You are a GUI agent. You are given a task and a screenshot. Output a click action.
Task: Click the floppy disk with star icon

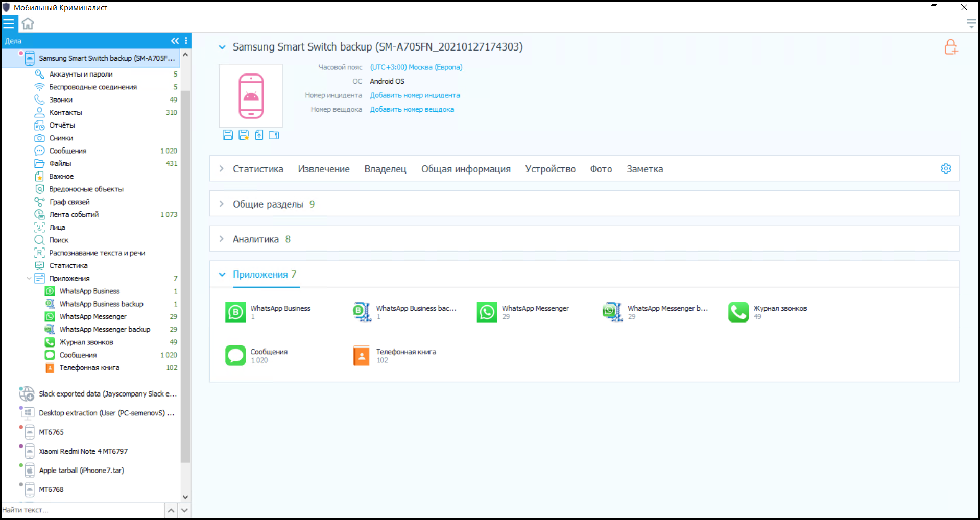(x=244, y=135)
